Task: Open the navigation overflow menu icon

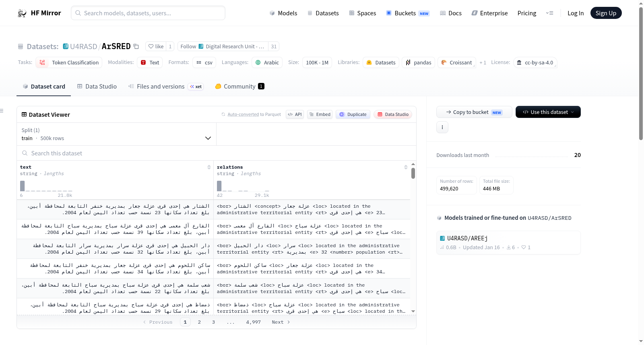Action: [x=549, y=13]
